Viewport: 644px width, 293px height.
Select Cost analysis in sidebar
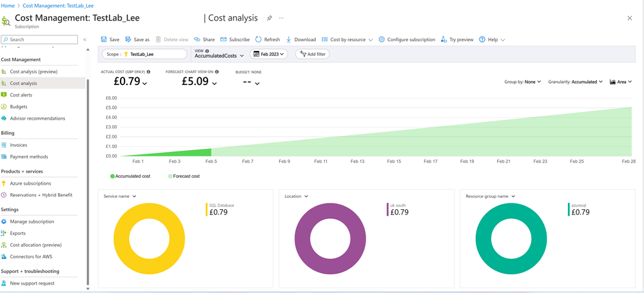coord(43,83)
